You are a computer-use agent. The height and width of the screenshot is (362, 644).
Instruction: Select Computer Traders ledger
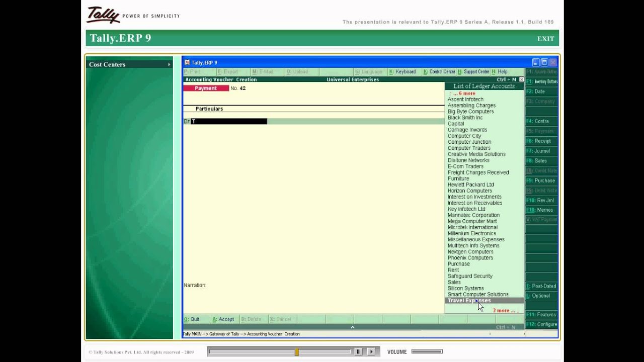(x=469, y=148)
